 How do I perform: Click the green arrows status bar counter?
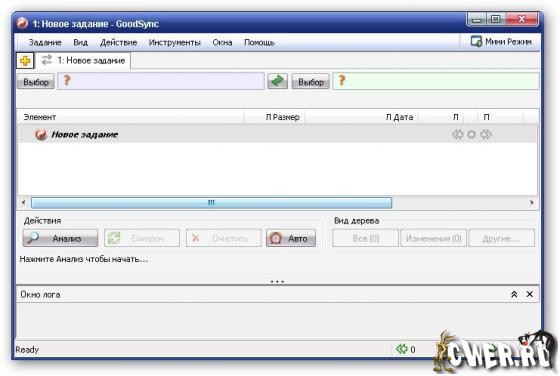[405, 349]
